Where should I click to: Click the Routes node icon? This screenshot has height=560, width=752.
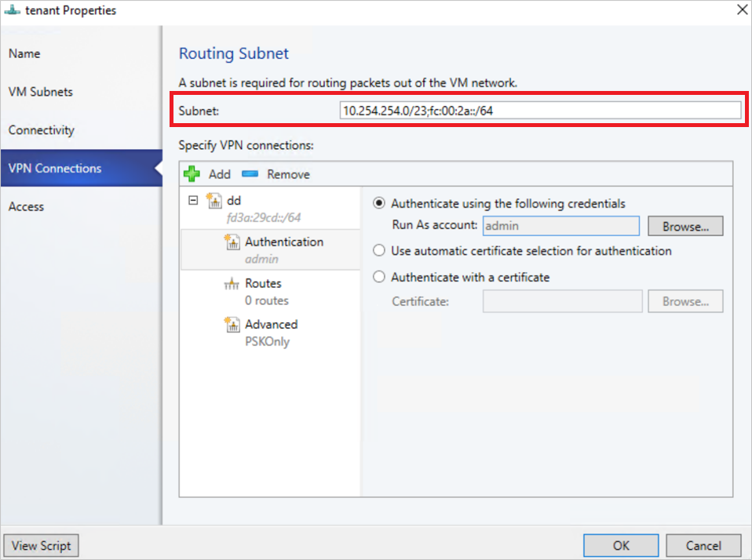(232, 284)
